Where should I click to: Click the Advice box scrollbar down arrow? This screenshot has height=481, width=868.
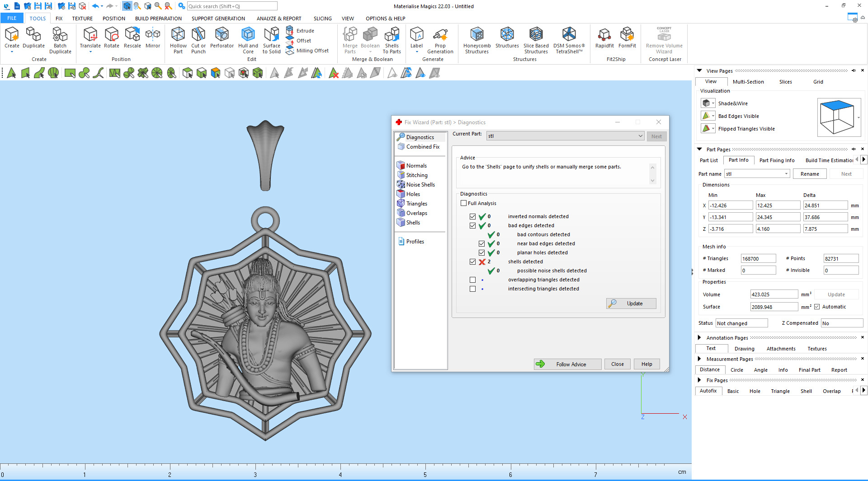point(652,181)
